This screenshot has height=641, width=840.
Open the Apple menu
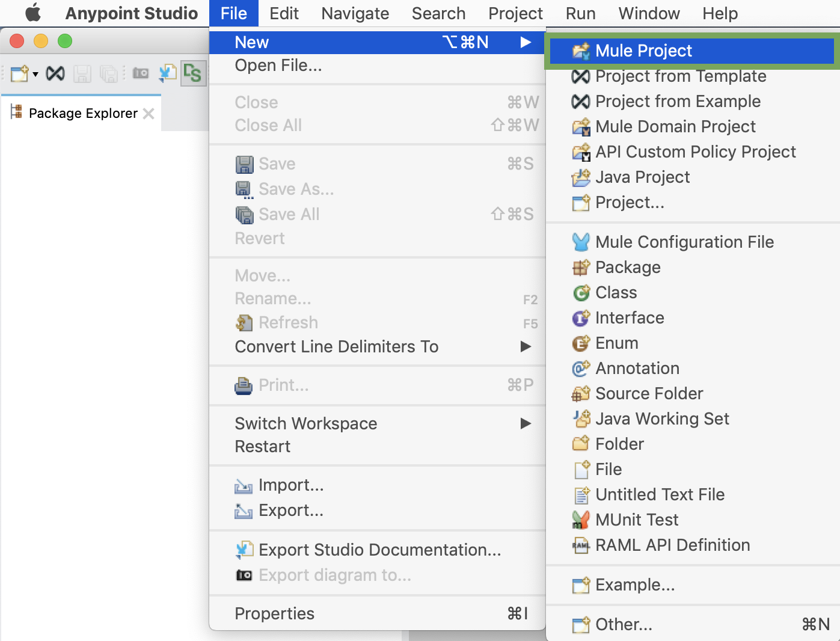pos(33,13)
